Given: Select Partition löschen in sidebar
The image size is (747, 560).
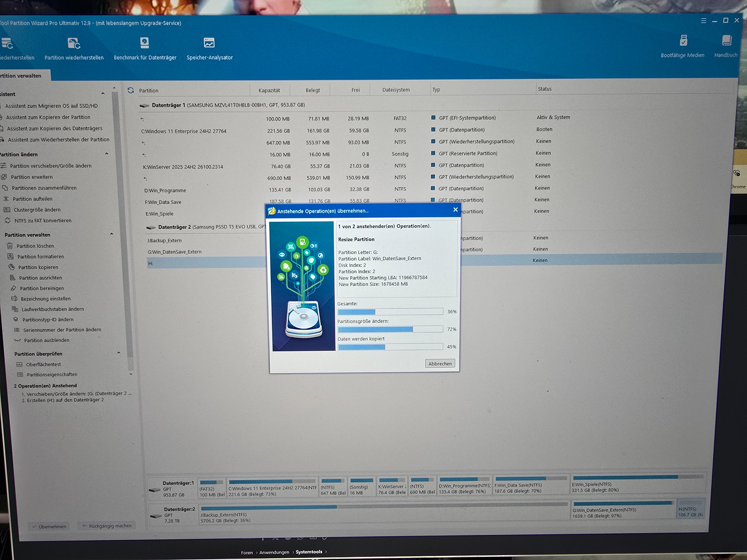Looking at the screenshot, I should (35, 246).
